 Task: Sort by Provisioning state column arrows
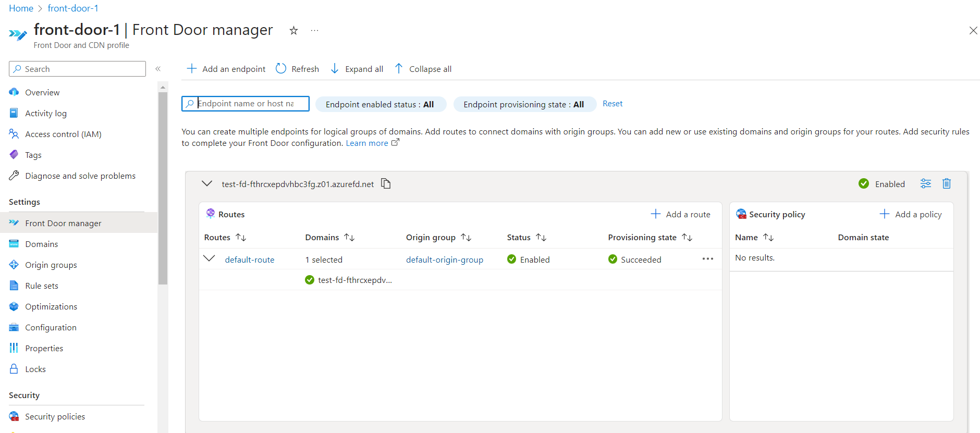point(687,237)
